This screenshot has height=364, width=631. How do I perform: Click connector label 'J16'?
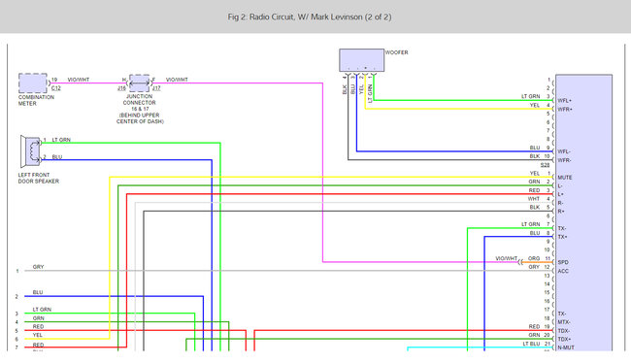click(121, 88)
